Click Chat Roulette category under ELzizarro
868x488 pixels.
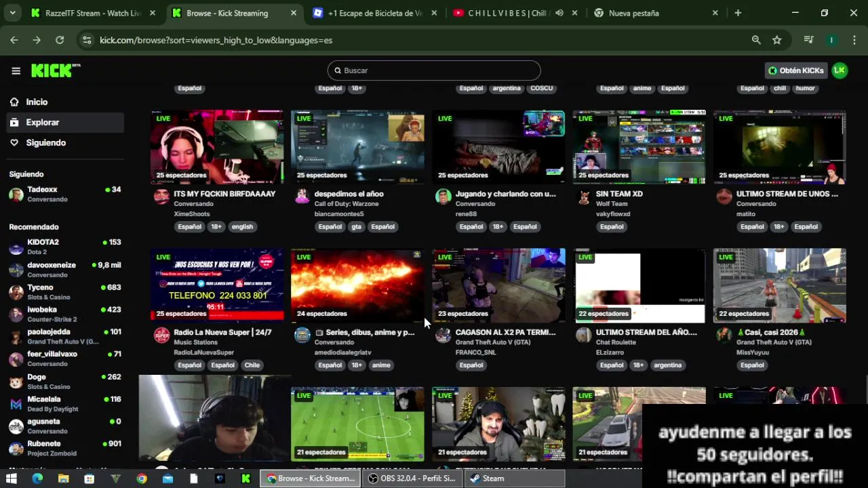pyautogui.click(x=616, y=342)
